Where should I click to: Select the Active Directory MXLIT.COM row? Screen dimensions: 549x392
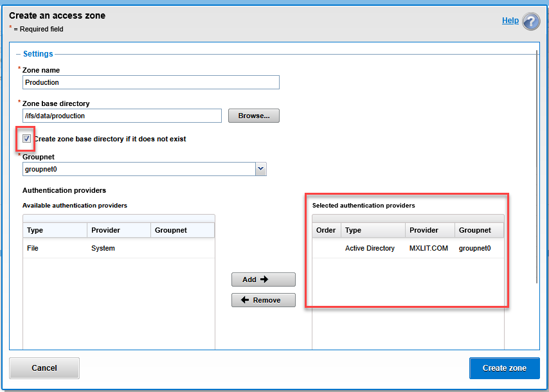click(x=408, y=248)
